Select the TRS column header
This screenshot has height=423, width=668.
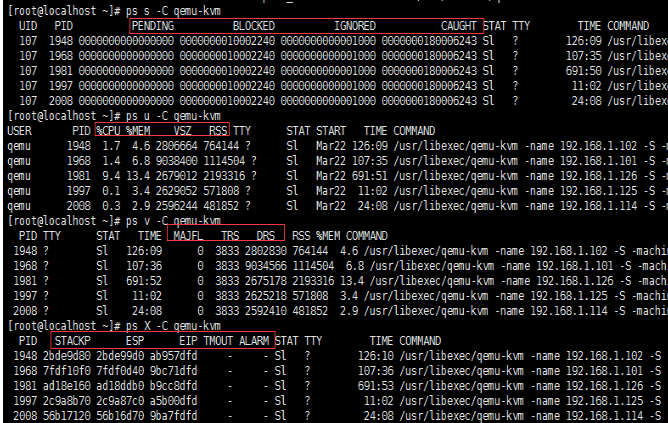230,236
